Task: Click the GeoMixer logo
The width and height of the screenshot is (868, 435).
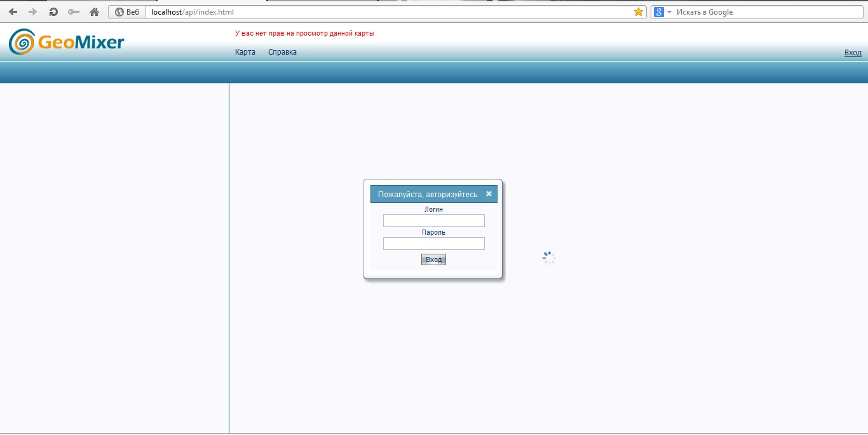Action: coord(67,42)
